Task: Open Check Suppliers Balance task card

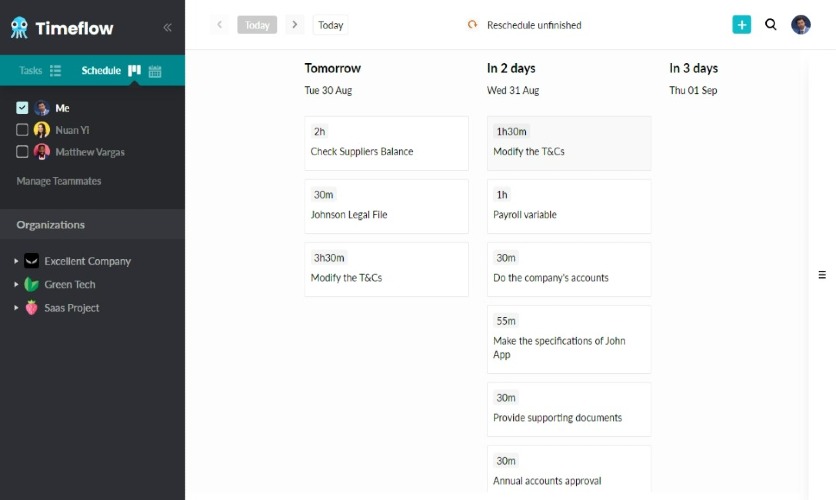Action: tap(387, 143)
